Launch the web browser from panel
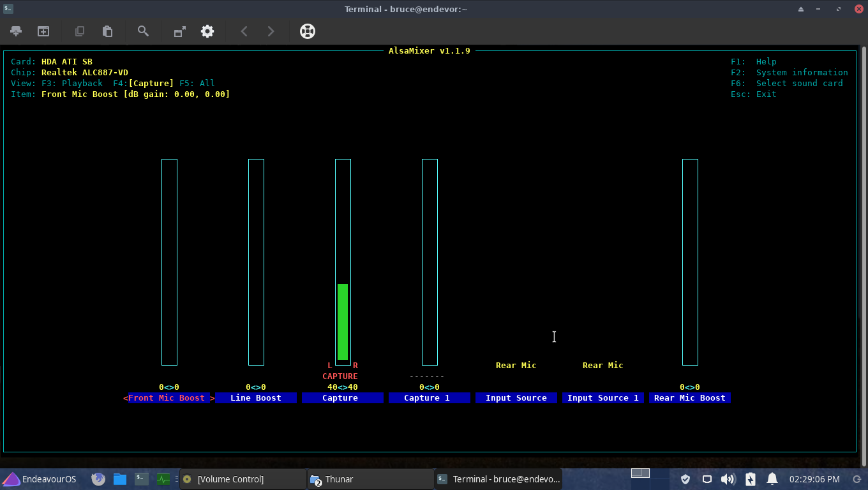Image resolution: width=868 pixels, height=490 pixels. tap(98, 479)
